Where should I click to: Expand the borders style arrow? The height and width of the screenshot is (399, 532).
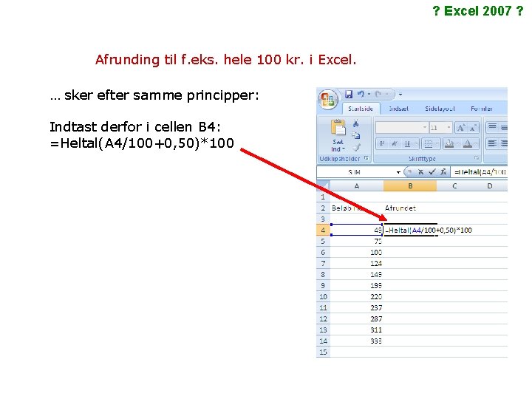[437, 144]
